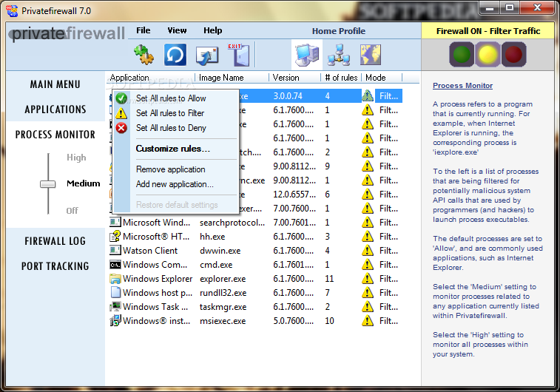The image size is (560, 392).
Task: Select Add new application... menu entry
Action: 175,184
